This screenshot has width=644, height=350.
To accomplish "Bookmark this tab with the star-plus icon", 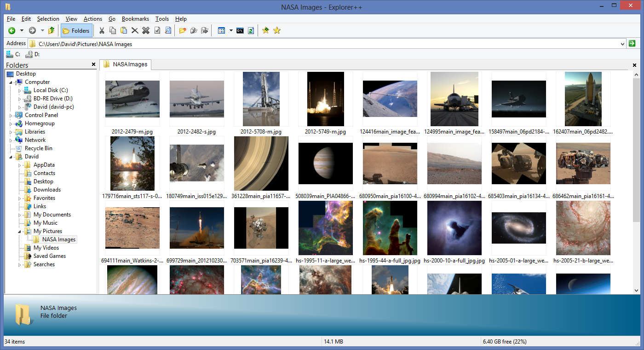I will coord(266,30).
